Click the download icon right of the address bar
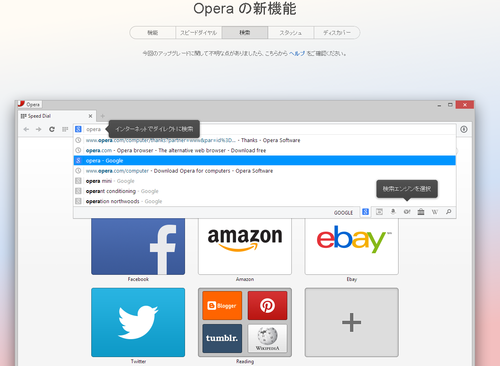This screenshot has width=500, height=366. tap(464, 129)
